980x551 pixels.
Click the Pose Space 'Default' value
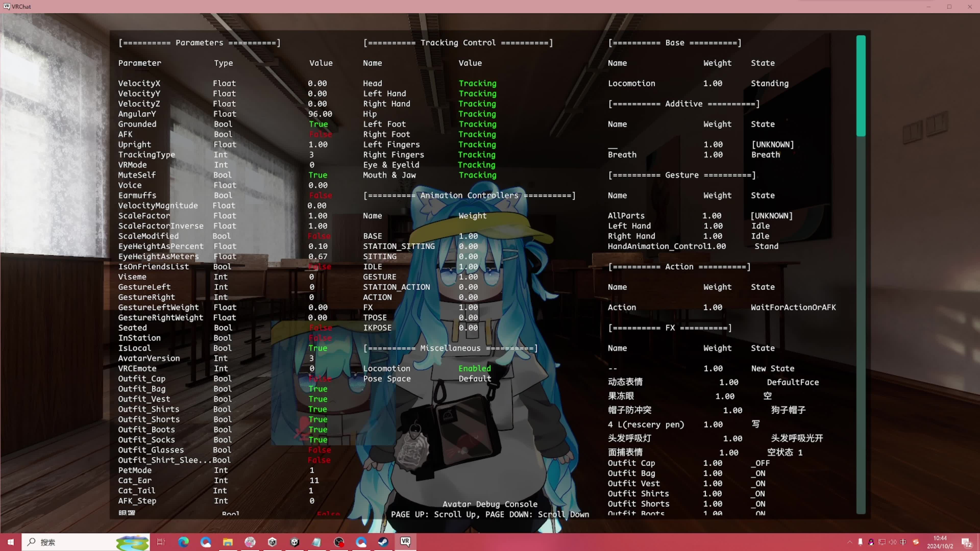pos(475,378)
